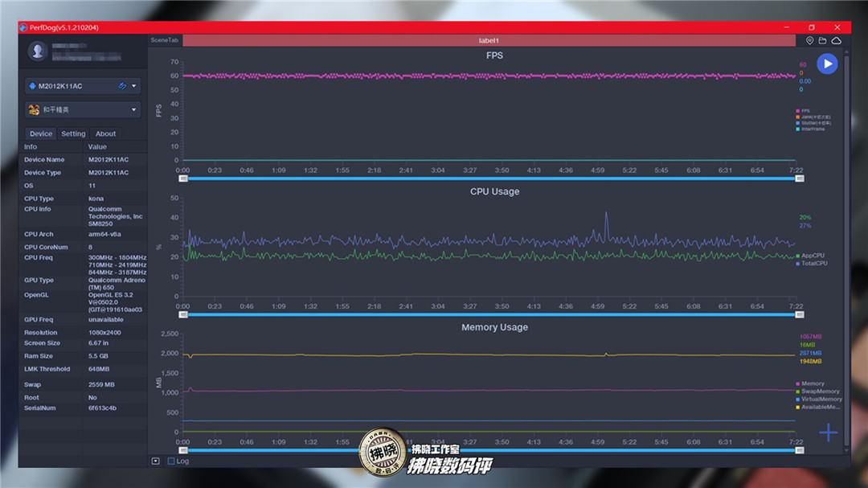868x488 pixels.
Task: Click the cloud upload icon
Action: 837,40
